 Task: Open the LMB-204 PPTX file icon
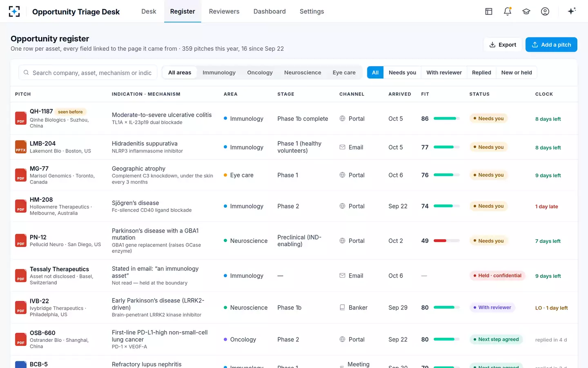click(x=21, y=147)
